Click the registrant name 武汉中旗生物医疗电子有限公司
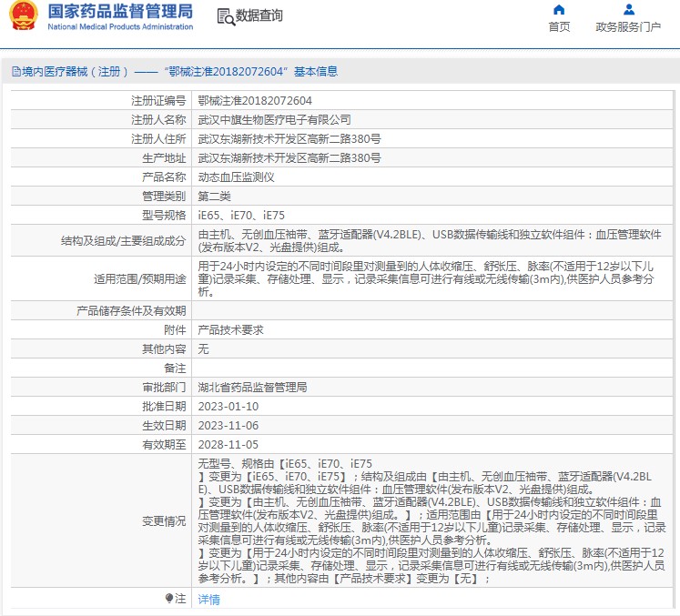The height and width of the screenshot is (616, 680). [x=274, y=120]
